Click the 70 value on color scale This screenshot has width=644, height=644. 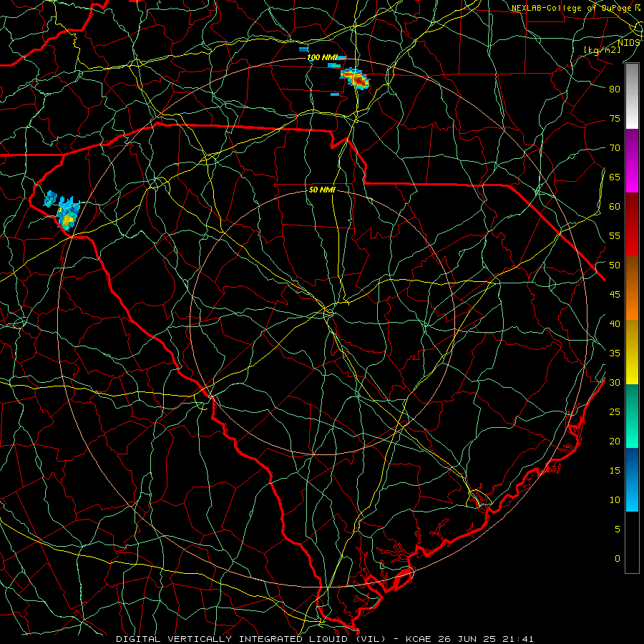[615, 148]
